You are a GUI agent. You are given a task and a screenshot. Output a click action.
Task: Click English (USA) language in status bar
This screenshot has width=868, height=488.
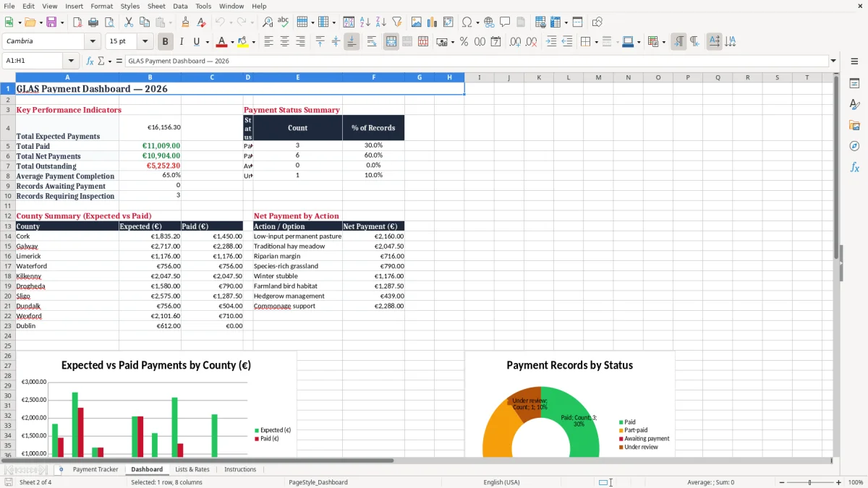click(x=501, y=482)
